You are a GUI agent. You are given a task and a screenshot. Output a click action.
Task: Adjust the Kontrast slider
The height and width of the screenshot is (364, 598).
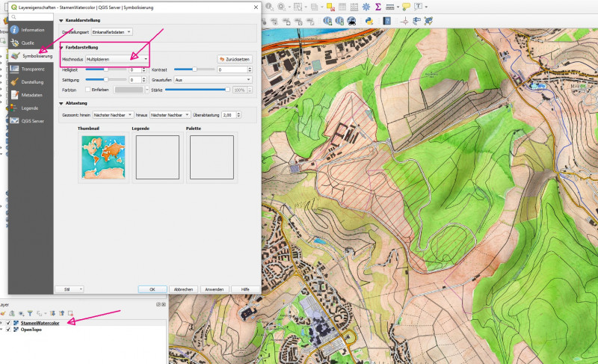point(194,69)
